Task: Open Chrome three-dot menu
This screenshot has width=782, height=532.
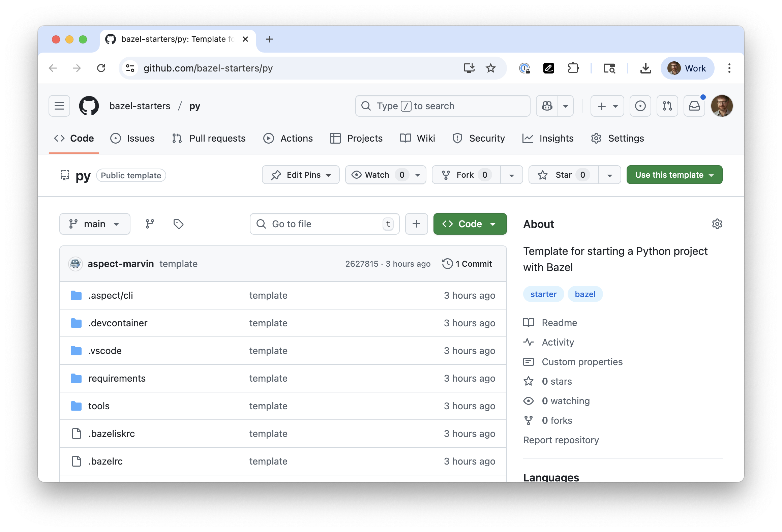Action: [729, 68]
